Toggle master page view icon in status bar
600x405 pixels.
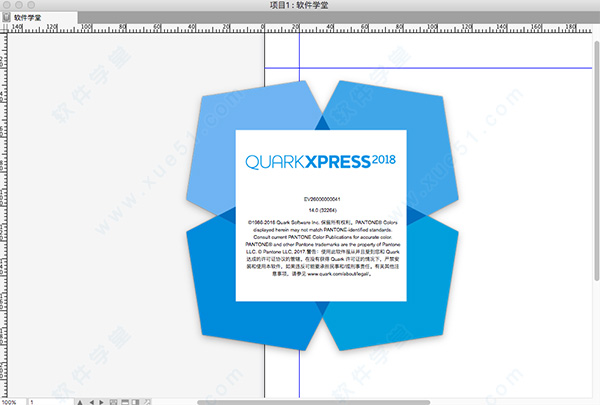[x=113, y=402]
